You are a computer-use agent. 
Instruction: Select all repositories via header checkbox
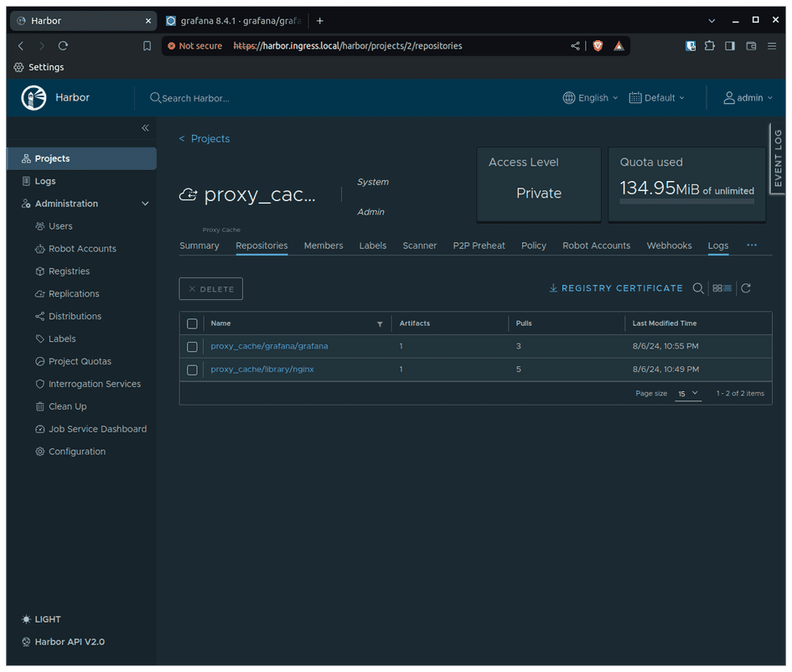192,323
